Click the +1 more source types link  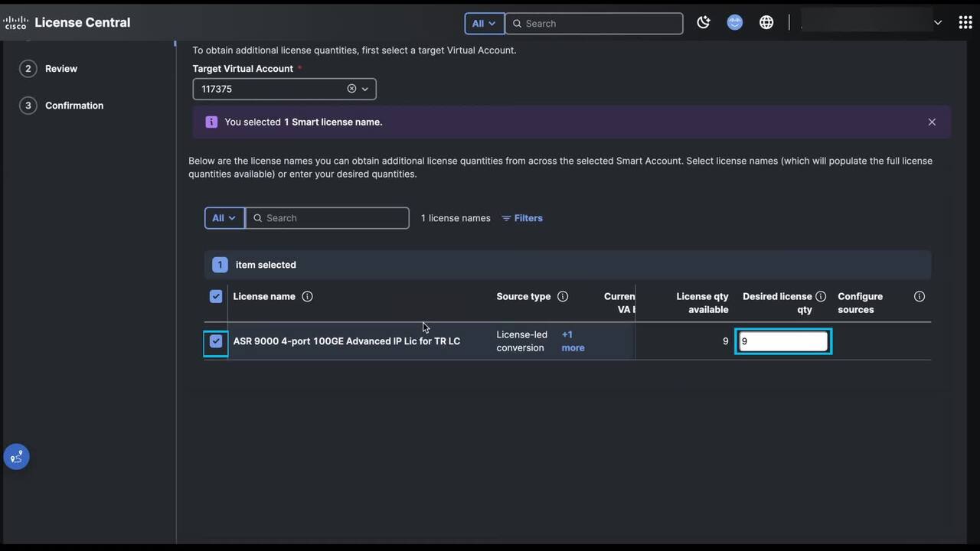pos(573,341)
